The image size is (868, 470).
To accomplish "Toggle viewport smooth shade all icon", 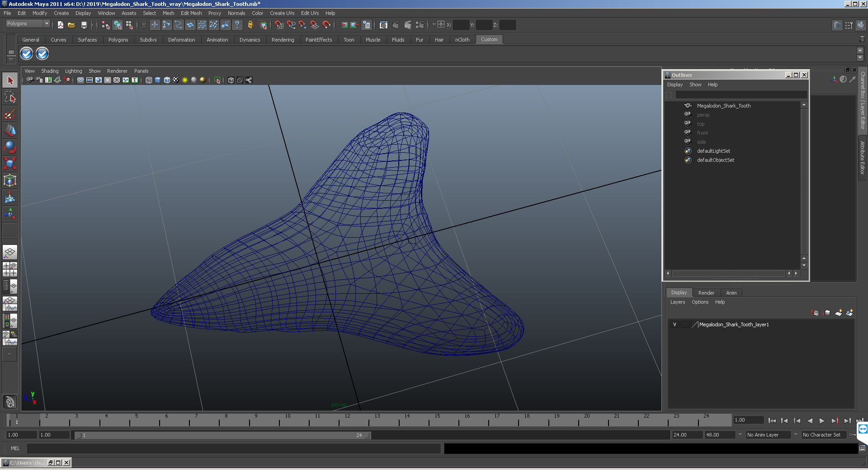I will tap(158, 80).
